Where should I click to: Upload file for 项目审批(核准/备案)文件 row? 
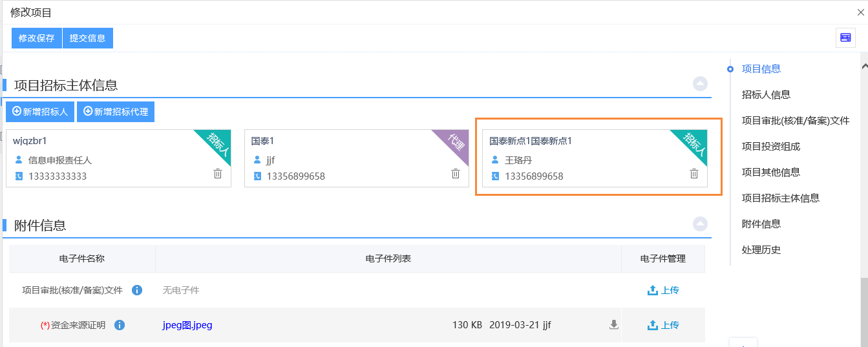pyautogui.click(x=663, y=291)
